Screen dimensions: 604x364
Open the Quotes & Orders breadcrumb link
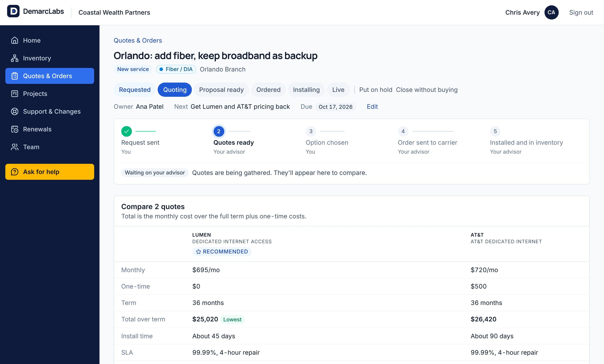coord(138,40)
